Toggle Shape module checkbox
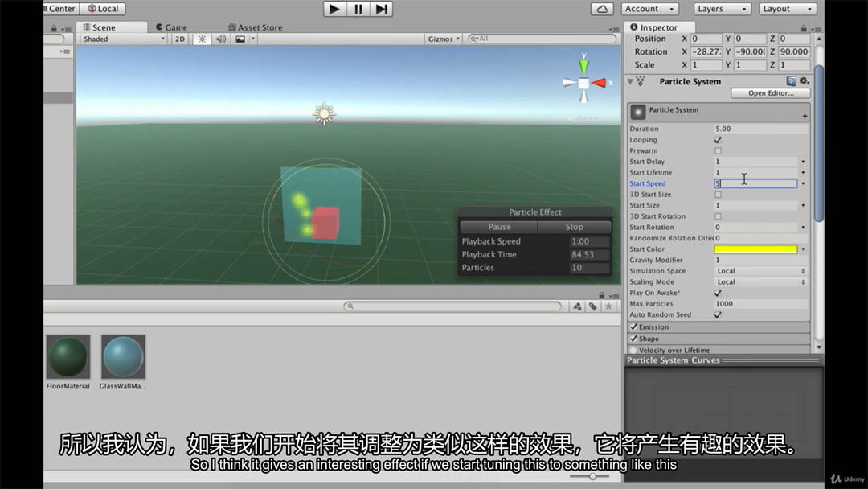The height and width of the screenshot is (489, 868). pyautogui.click(x=634, y=339)
